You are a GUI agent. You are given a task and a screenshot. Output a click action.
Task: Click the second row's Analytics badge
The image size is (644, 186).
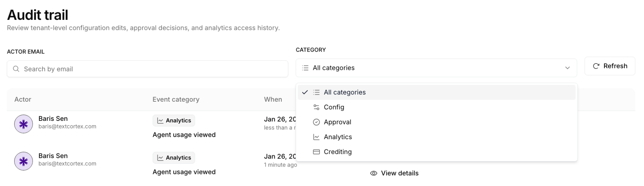point(174,158)
